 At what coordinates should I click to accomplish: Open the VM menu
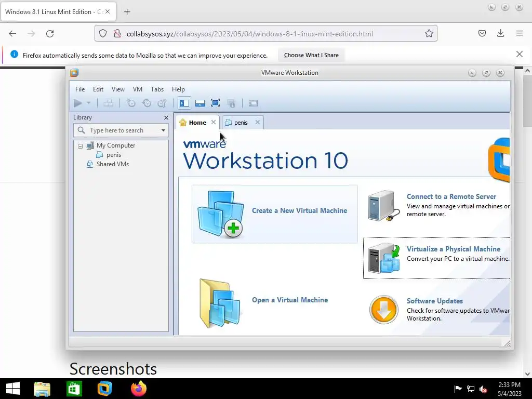pyautogui.click(x=137, y=89)
